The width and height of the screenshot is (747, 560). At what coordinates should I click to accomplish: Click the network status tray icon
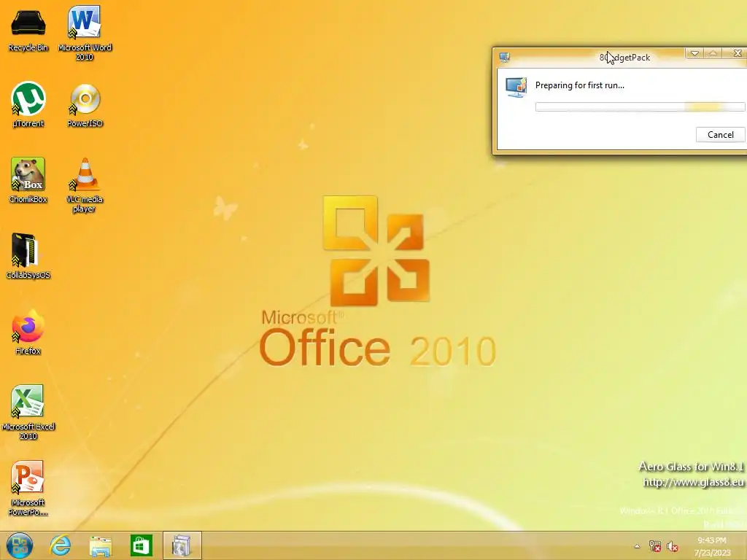click(655, 546)
